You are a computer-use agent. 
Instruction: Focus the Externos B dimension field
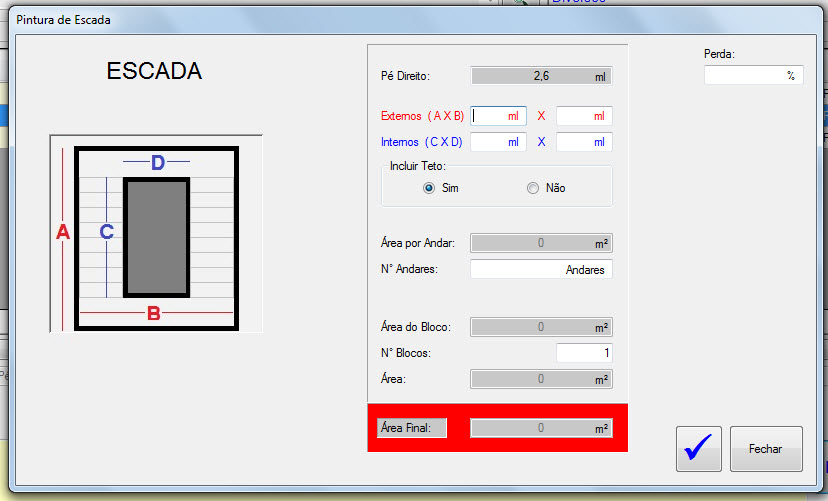point(584,116)
